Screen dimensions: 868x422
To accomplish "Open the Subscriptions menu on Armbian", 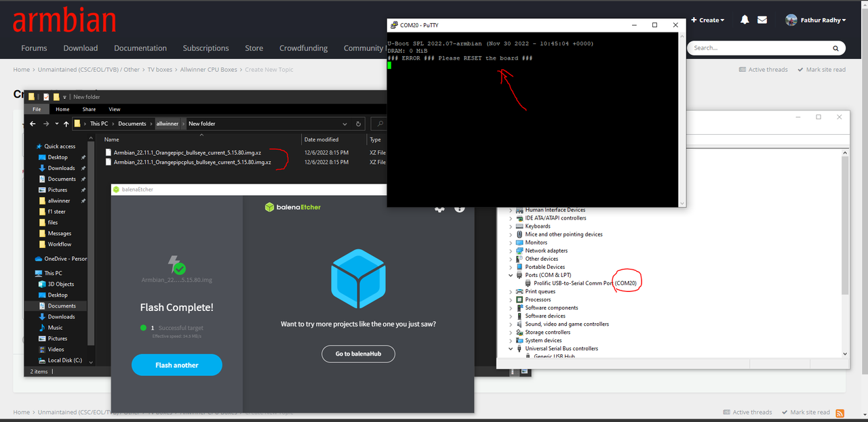I will pos(205,48).
